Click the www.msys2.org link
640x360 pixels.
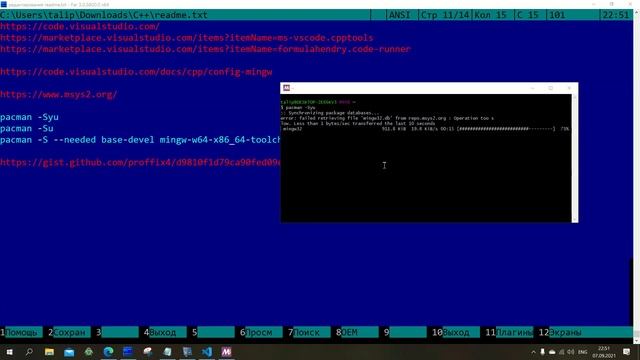point(58,94)
